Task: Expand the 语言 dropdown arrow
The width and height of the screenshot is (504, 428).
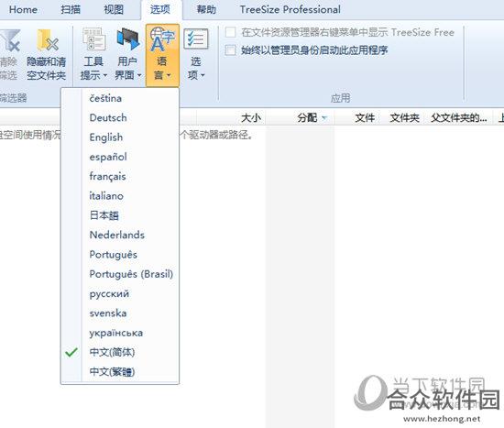Action: point(169,75)
